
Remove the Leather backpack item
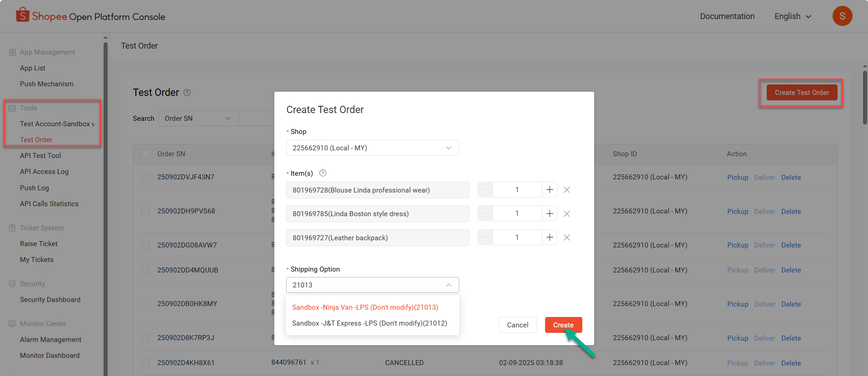(567, 237)
